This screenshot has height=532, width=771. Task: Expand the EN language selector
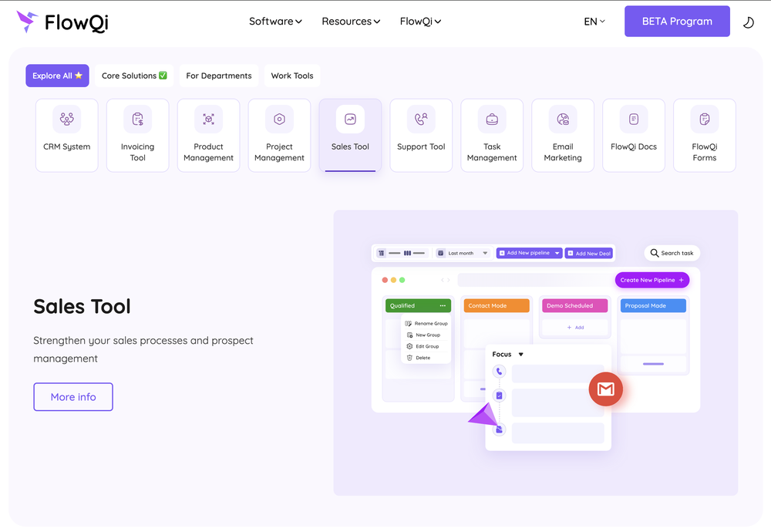(x=594, y=22)
